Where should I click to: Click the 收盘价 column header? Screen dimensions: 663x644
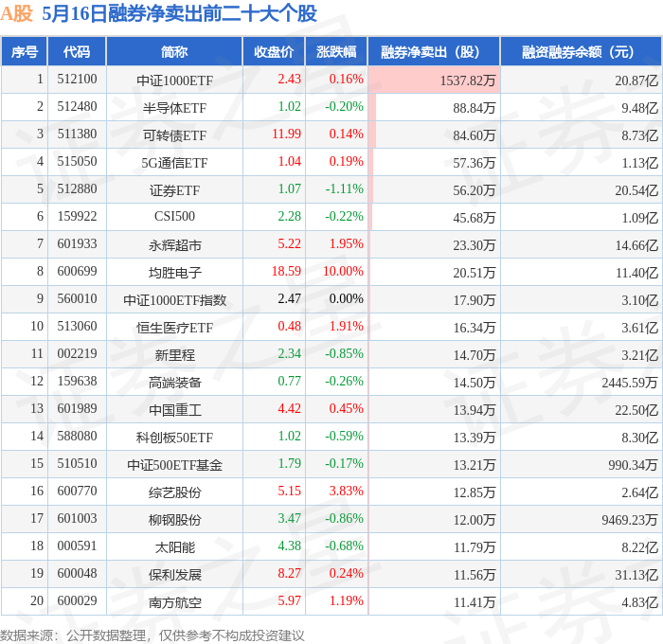[x=274, y=51]
